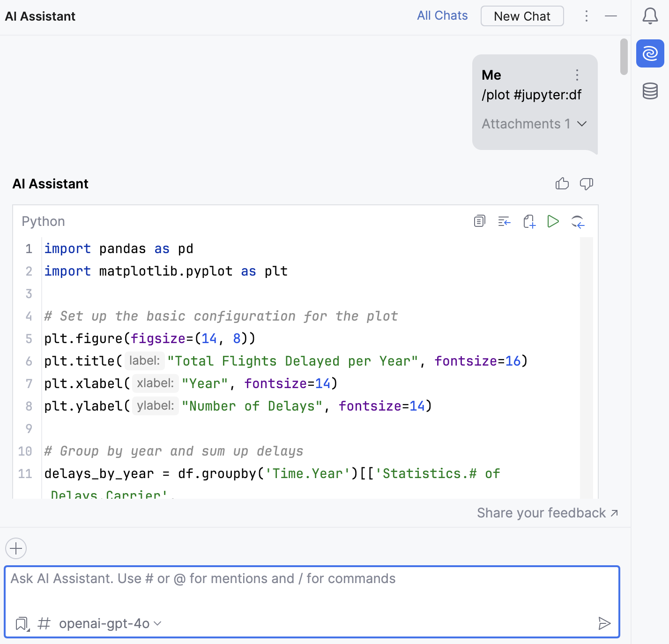Run the generated Python code
This screenshot has width=669, height=644.
point(553,221)
